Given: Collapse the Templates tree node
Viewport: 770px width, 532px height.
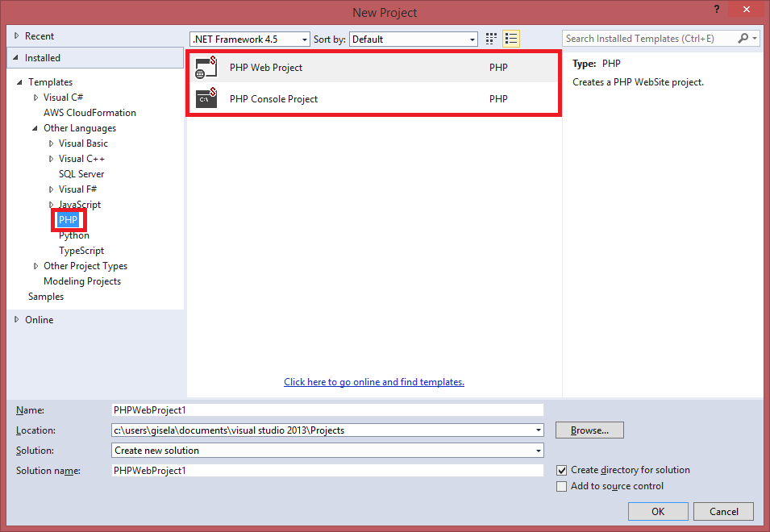Looking at the screenshot, I should [x=19, y=82].
